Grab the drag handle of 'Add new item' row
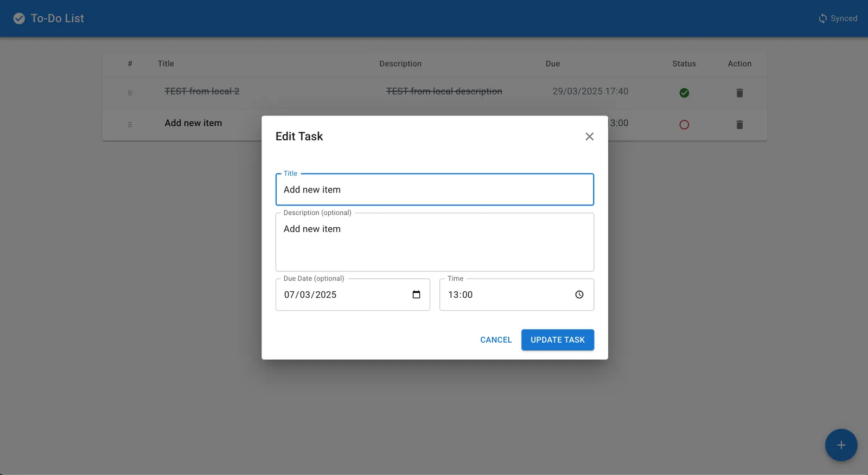Screen dimensions: 868x475 (x=130, y=125)
